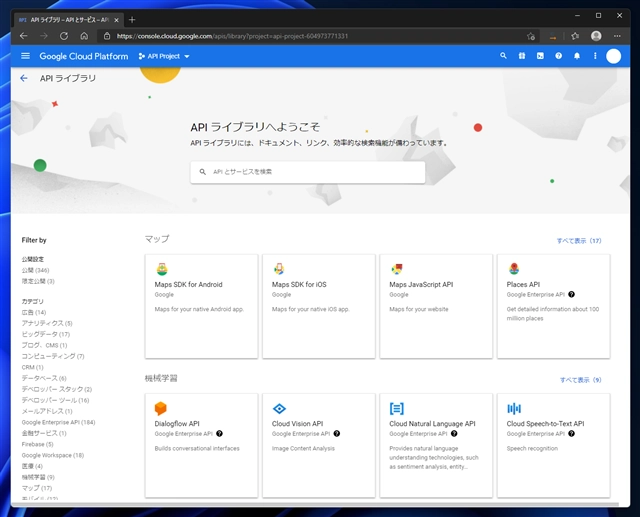Select the API ライブラリ browser tab
The image size is (640, 517).
[69, 20]
